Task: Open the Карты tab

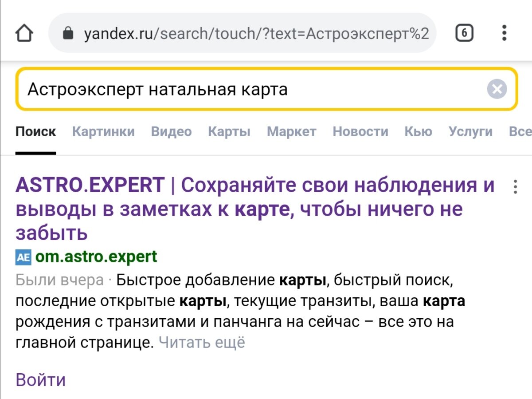Action: 229,132
